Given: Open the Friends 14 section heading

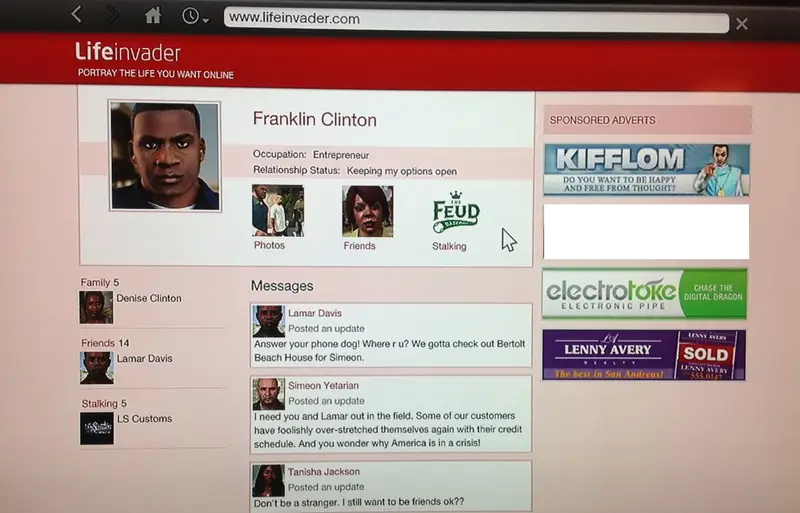Looking at the screenshot, I should (x=105, y=343).
